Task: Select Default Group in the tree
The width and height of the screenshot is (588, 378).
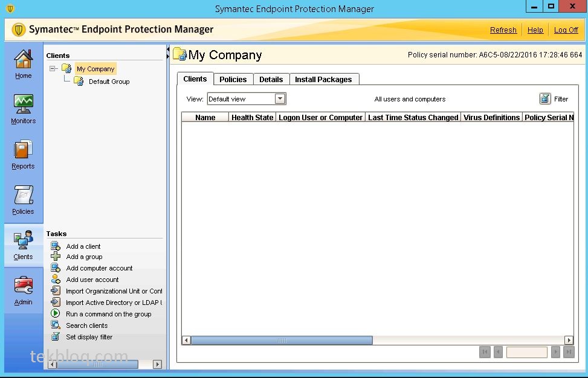Action: (109, 82)
